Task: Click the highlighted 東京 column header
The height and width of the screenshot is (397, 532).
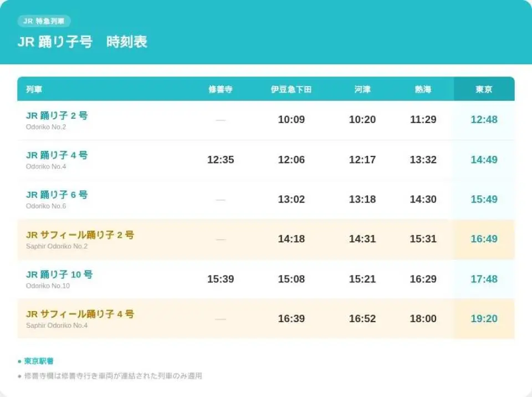Action: coord(484,89)
